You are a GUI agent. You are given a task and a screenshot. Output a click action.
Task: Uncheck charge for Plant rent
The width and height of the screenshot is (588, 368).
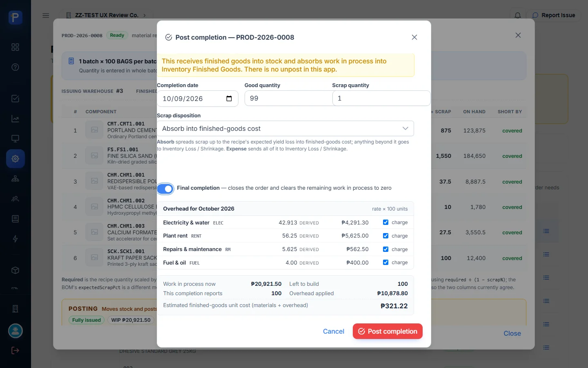(x=385, y=236)
